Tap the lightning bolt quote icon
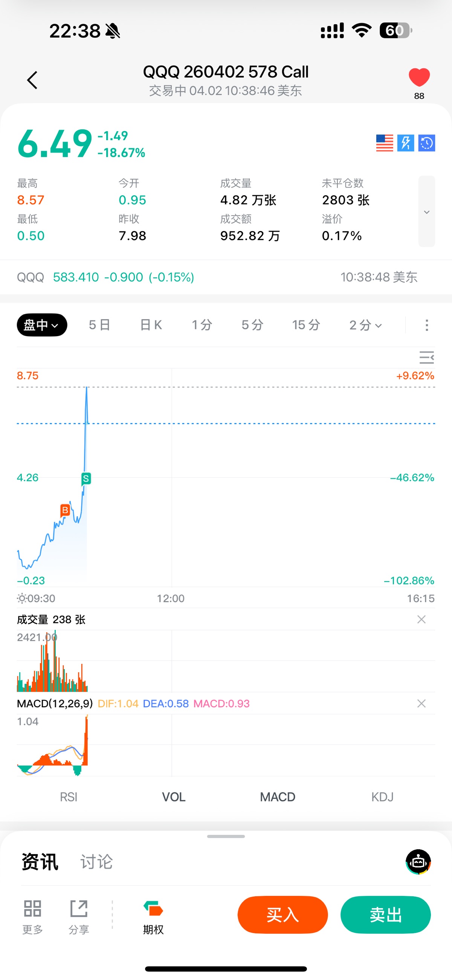The height and width of the screenshot is (980, 452). pyautogui.click(x=406, y=143)
